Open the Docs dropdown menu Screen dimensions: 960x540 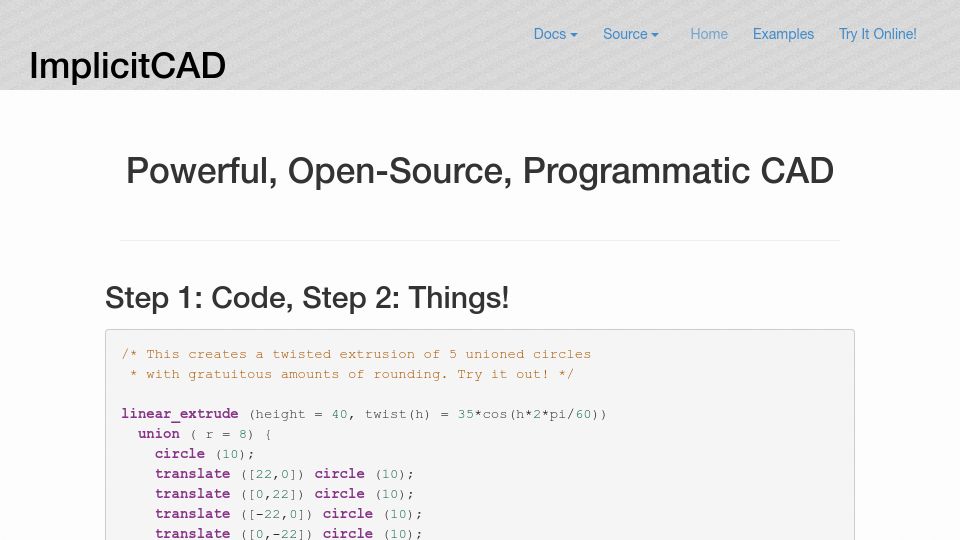[555, 34]
